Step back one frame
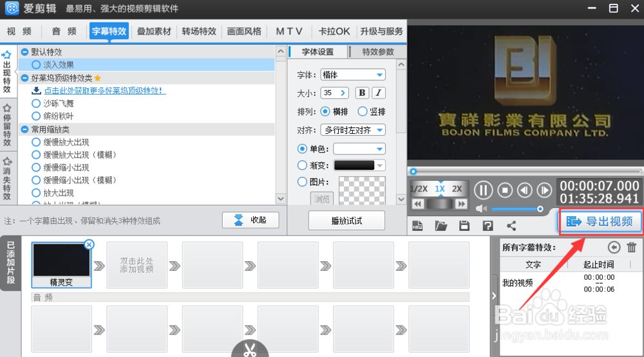Viewport: 644px width, 357px height. [x=524, y=190]
